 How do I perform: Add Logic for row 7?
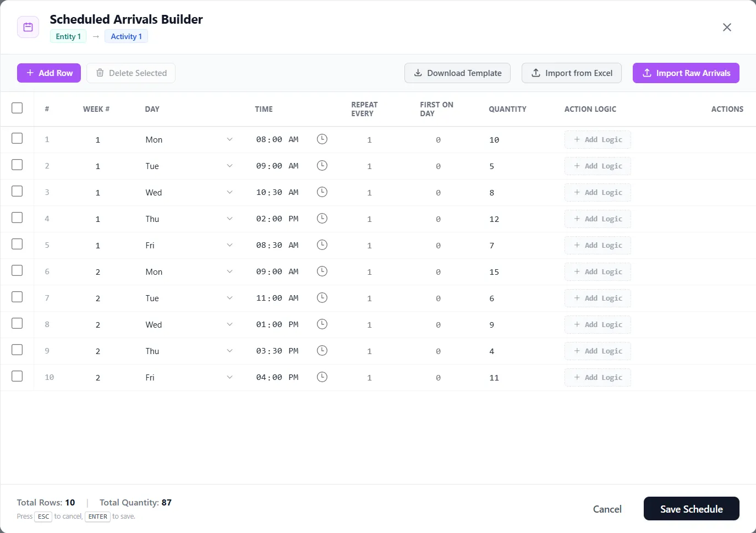click(x=598, y=298)
